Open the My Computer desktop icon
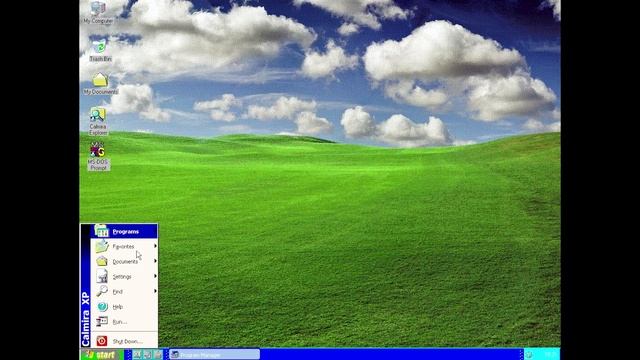 click(x=98, y=12)
